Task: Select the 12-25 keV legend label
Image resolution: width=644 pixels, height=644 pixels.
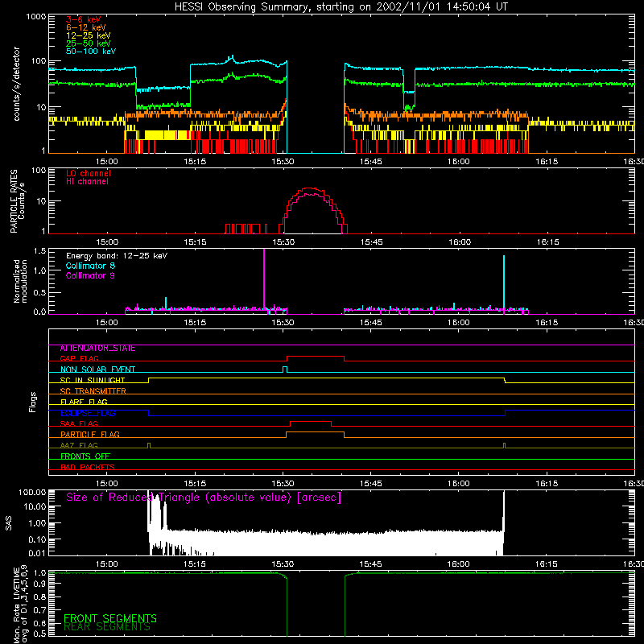Action: click(x=89, y=35)
